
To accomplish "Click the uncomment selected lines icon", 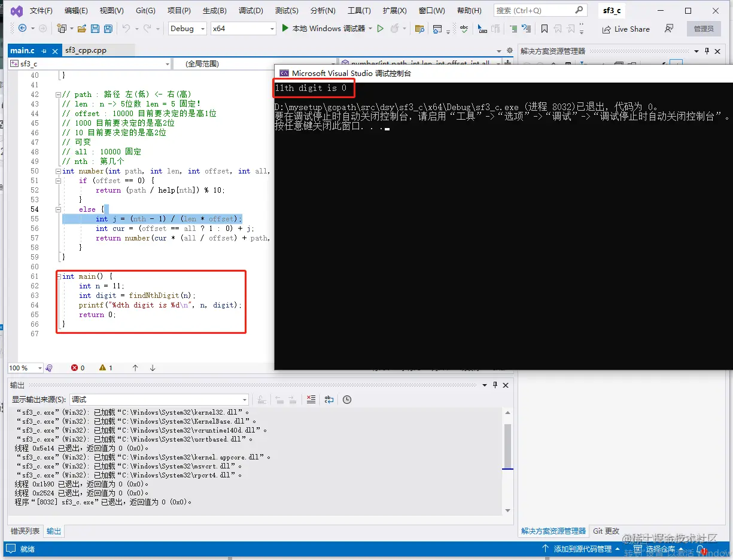I will coord(526,29).
